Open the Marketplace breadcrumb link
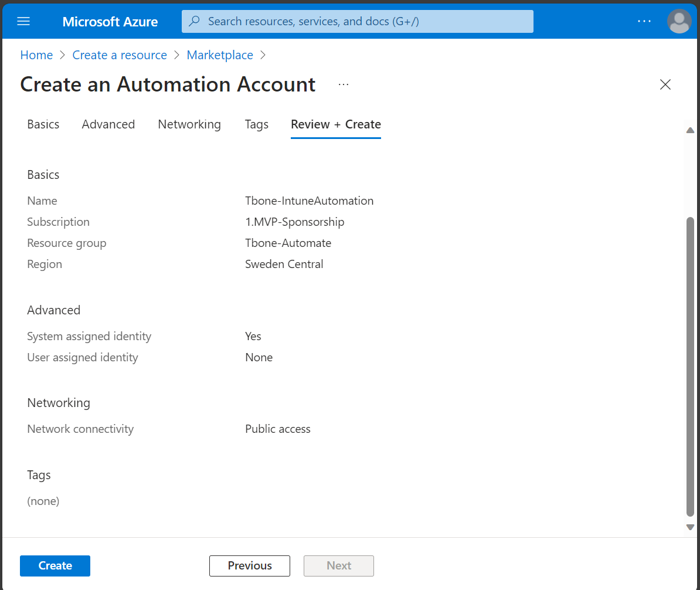Image resolution: width=700 pixels, height=590 pixels. pyautogui.click(x=220, y=55)
